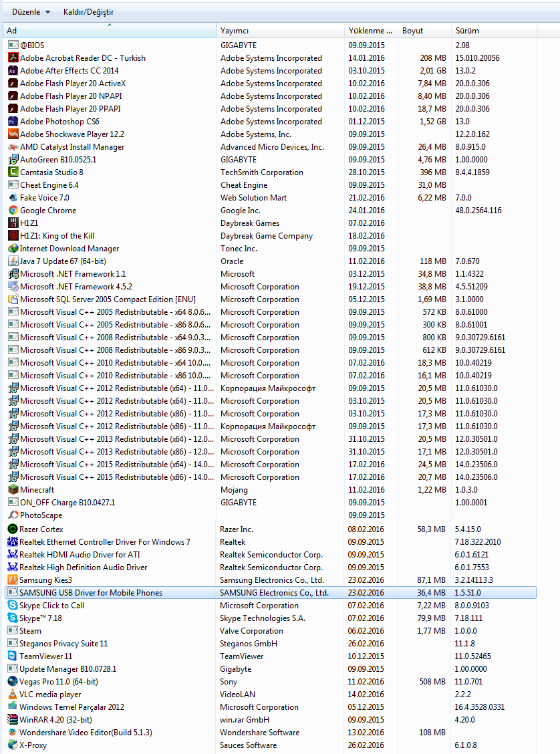Click Adobe Flash Player 20 ActiveX icon
This screenshot has height=754, width=560.
[x=13, y=83]
